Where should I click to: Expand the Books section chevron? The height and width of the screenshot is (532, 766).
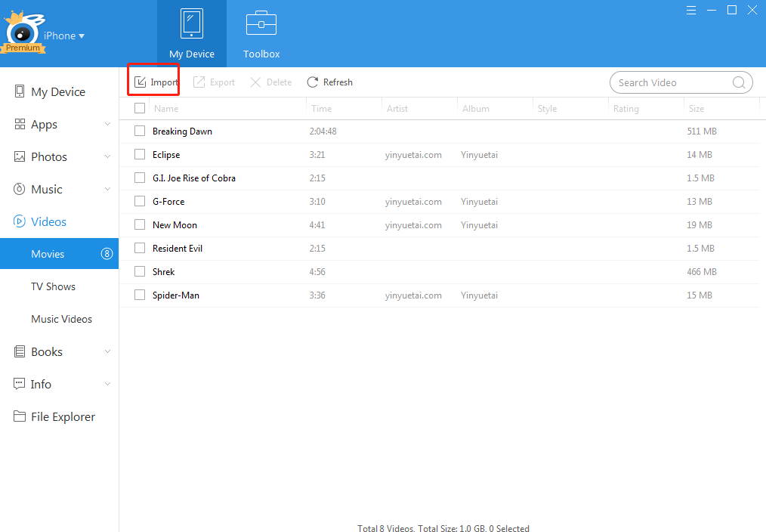(107, 351)
